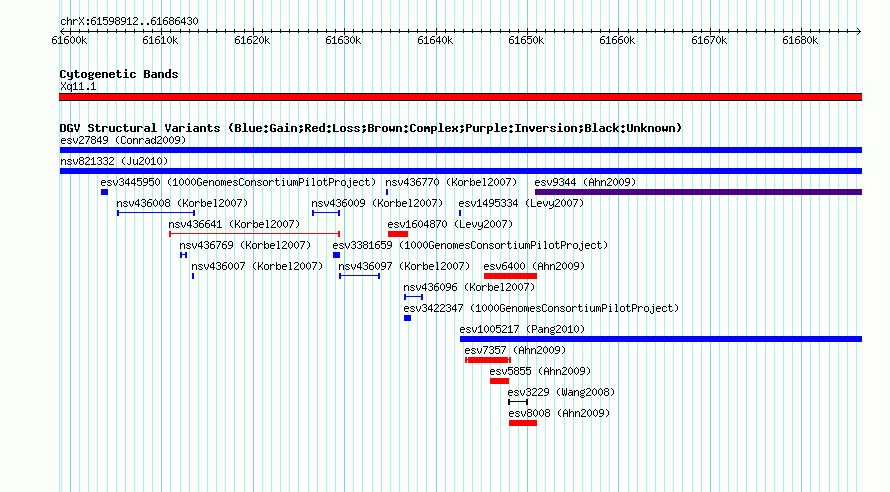Open esv1495334 (Levy2007) label
This screenshot has height=492, width=890.
click(x=521, y=203)
